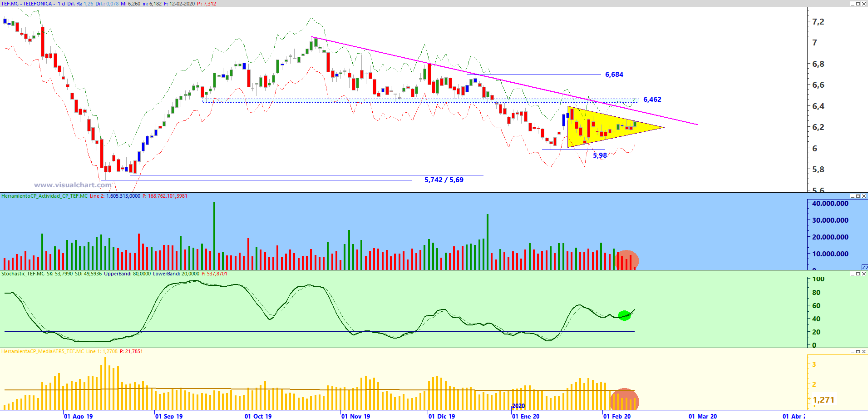Screen dimensions: 868x419
Task: Click the HerramientaCP_MediaATR5_TEF.MC pane title
Action: click(x=43, y=351)
